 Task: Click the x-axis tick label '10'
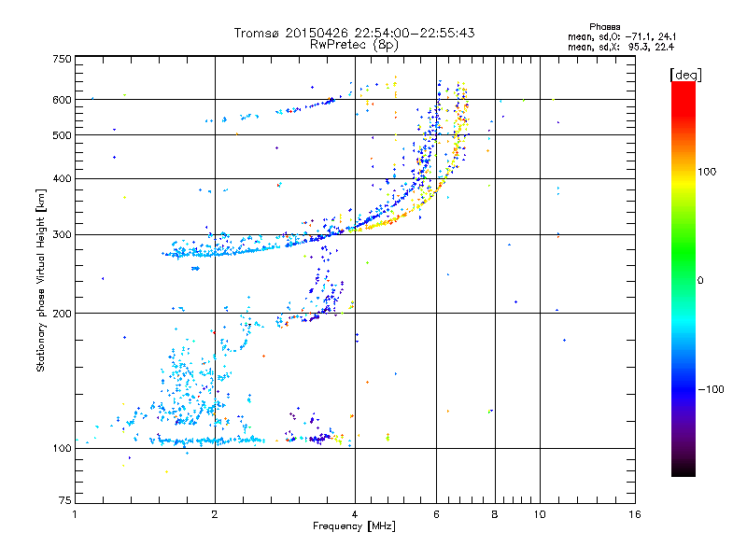pyautogui.click(x=540, y=514)
